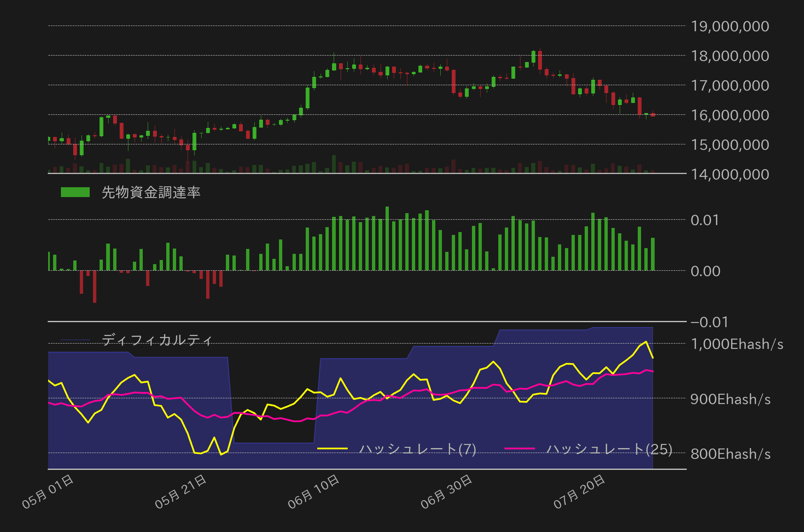
Task: Click the 05月 21日 date label
Action: point(180,492)
